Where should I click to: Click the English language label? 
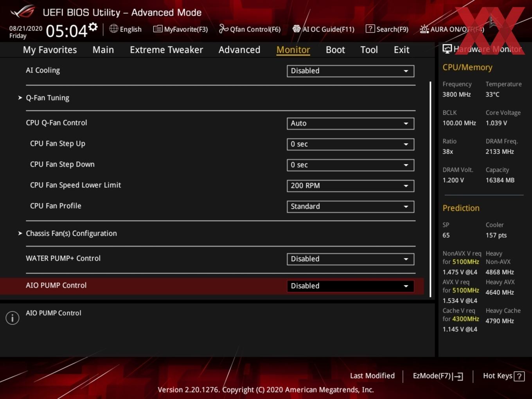[x=131, y=29]
